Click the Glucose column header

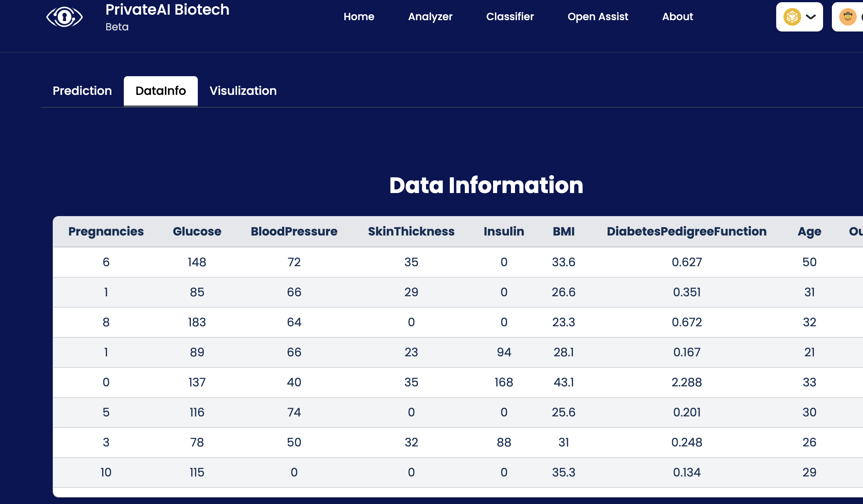(x=197, y=231)
